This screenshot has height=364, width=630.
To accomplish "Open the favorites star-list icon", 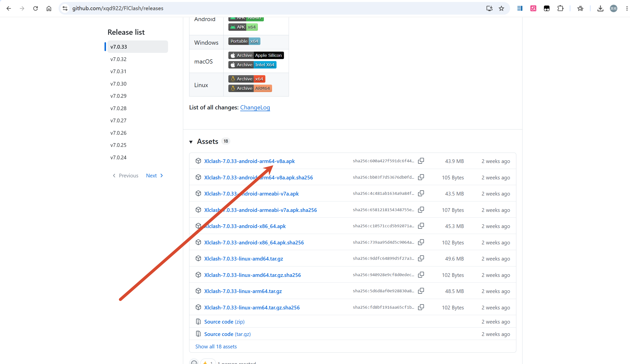I will (x=580, y=8).
